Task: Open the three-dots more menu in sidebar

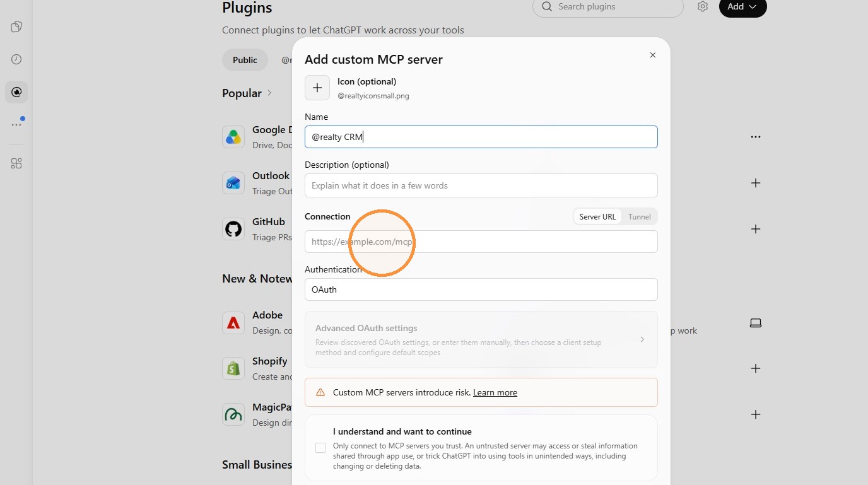Action: [16, 125]
